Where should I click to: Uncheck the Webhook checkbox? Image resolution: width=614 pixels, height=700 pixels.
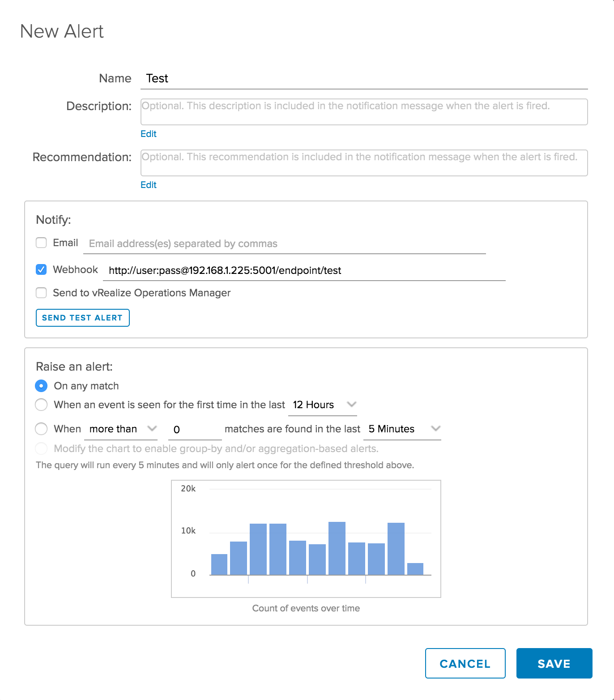tap(41, 269)
